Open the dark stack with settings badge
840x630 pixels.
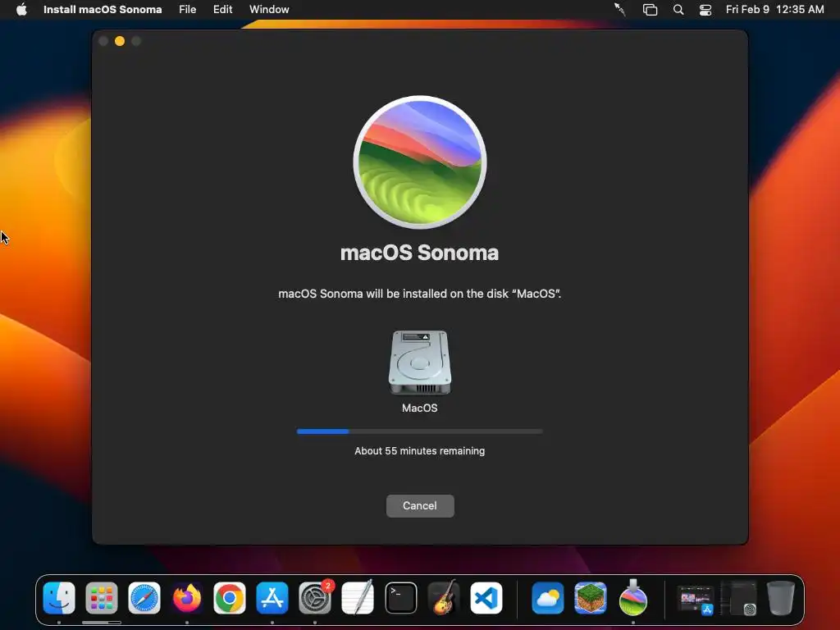[x=739, y=598]
